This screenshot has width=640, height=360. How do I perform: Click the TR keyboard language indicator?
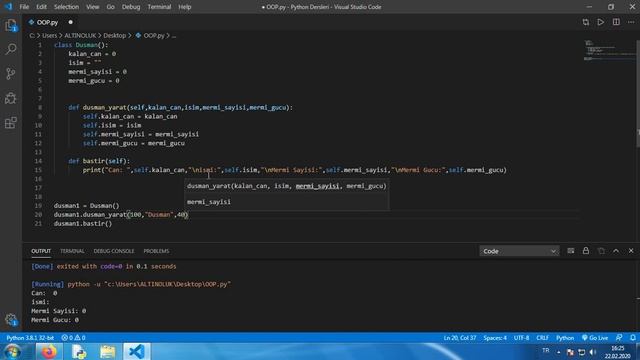(546, 351)
